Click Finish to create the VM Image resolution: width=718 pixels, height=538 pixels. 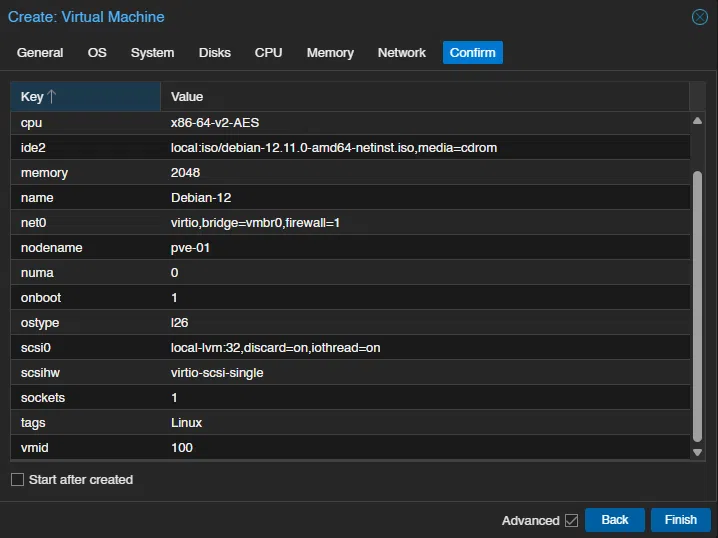tap(680, 520)
